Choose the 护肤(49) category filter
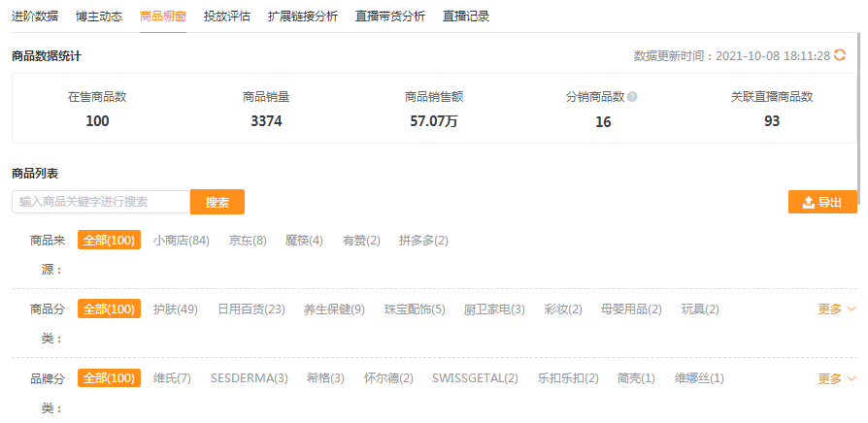Viewport: 868px width, 423px height. 176,309
